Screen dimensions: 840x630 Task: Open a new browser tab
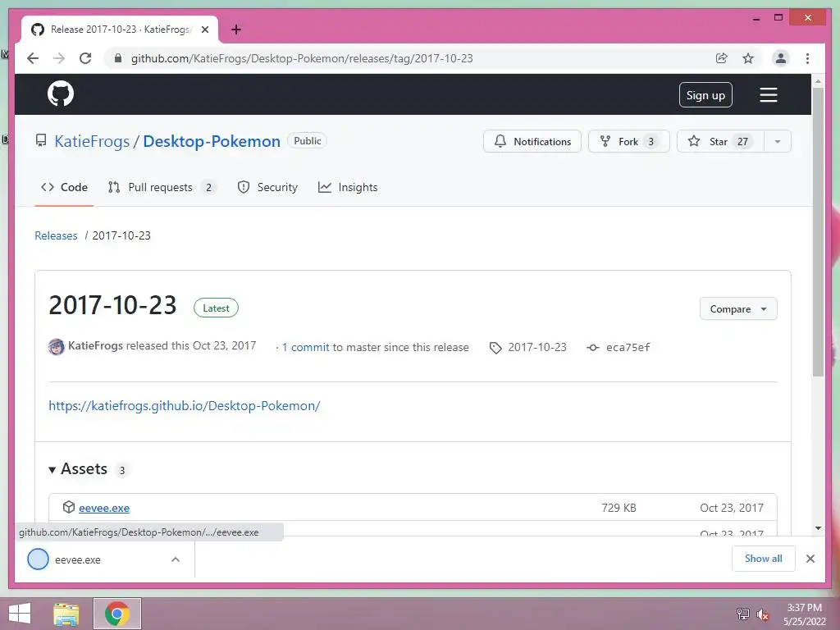pos(236,30)
